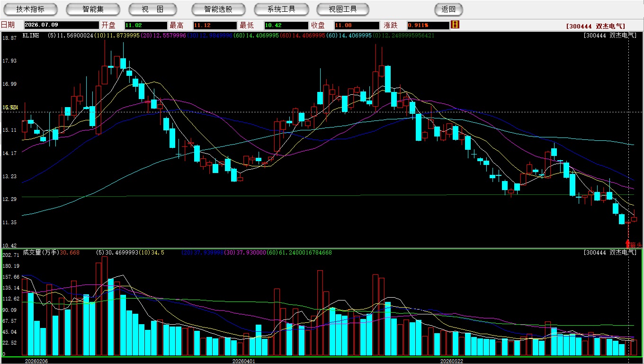Click the (5)11.56900024 moving average value
644x364 pixels.
71,36
